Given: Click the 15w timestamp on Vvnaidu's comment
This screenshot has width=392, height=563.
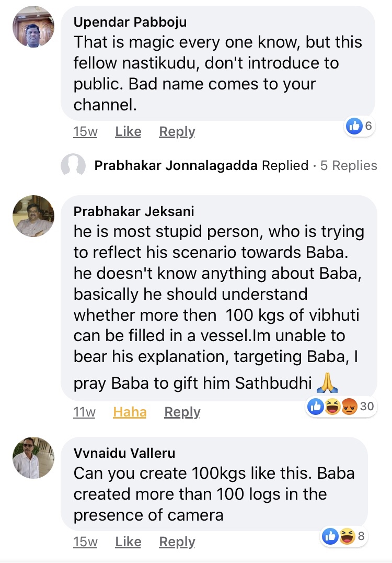Looking at the screenshot, I should click(85, 542).
